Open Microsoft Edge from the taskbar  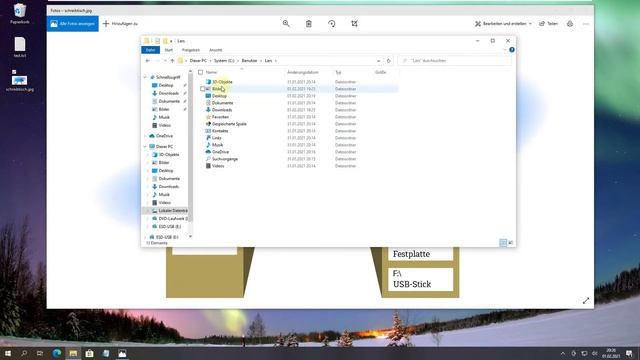click(x=57, y=353)
